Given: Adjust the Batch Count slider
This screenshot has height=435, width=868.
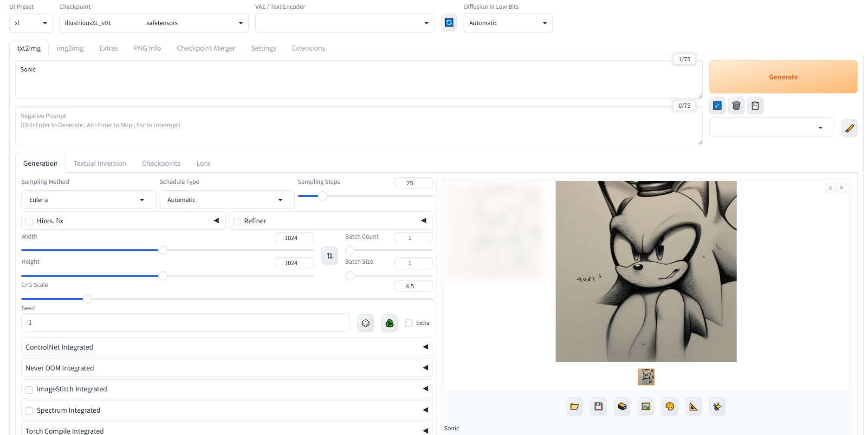Looking at the screenshot, I should 389,250.
